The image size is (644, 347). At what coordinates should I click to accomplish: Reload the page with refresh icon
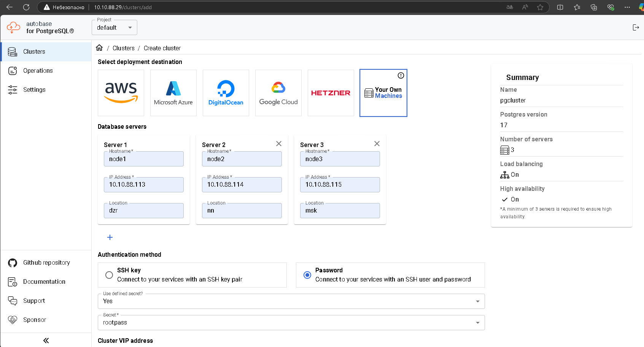[x=26, y=7]
